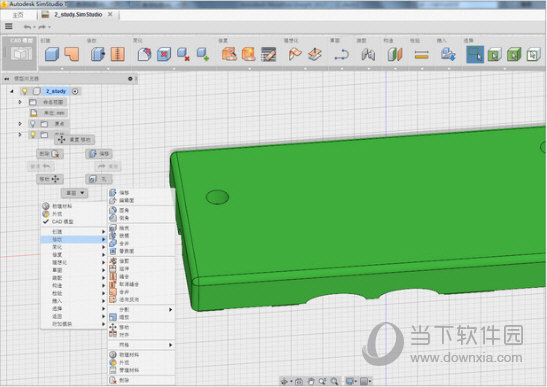Open the Undo history dropdown arrow
The width and height of the screenshot is (547, 387).
point(34,27)
